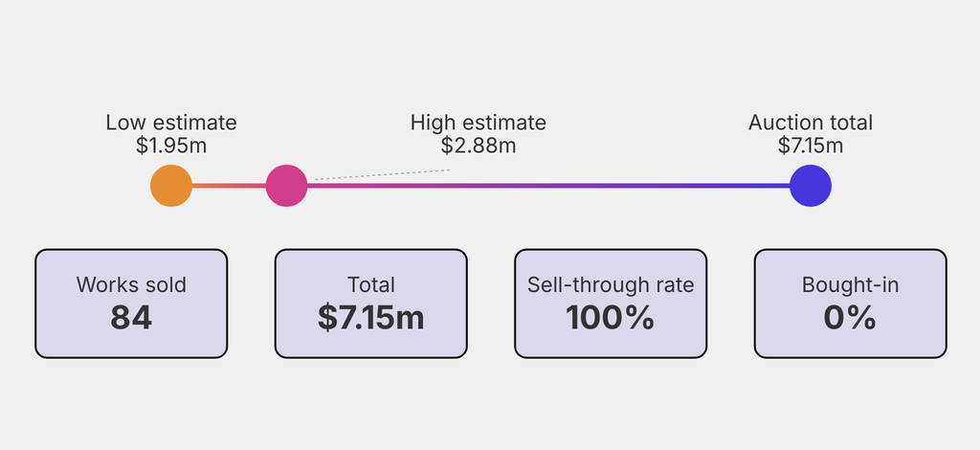
Task: Select the bold 100% figure
Action: point(611,318)
